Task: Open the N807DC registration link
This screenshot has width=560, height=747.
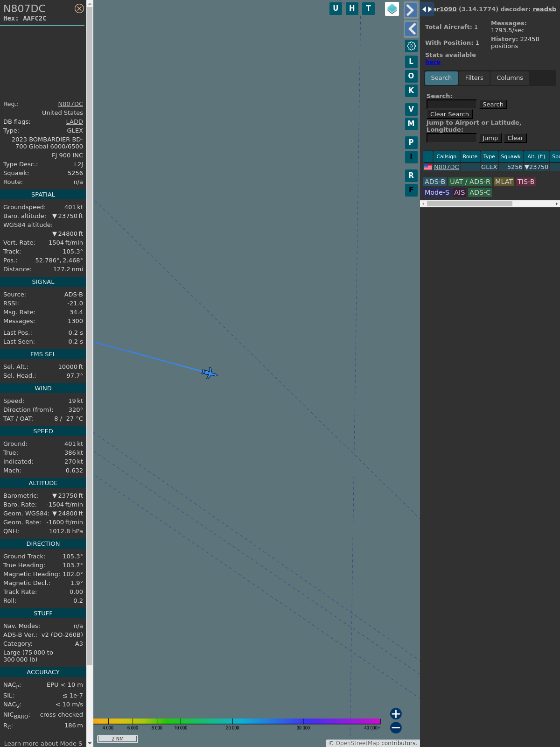Action: tap(70, 104)
